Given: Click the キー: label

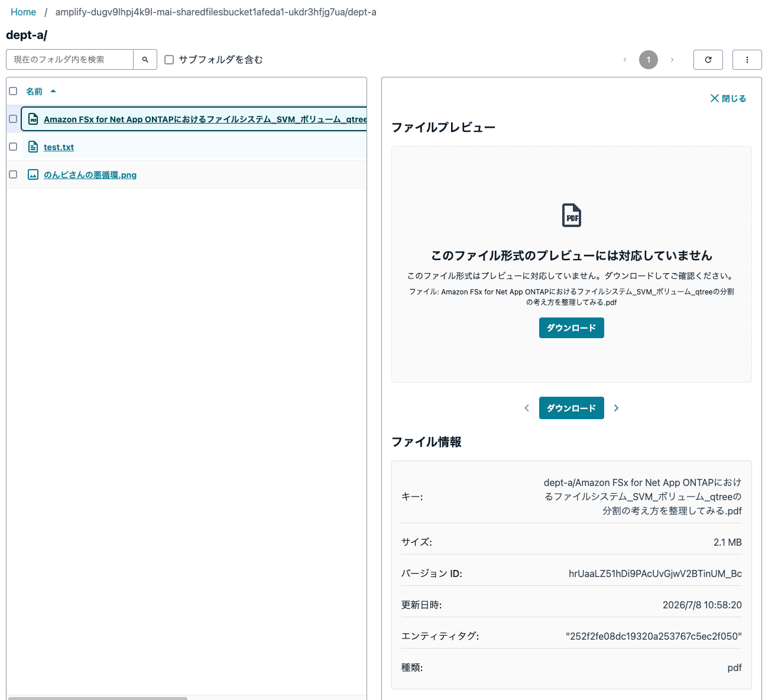Looking at the screenshot, I should click(x=412, y=497).
